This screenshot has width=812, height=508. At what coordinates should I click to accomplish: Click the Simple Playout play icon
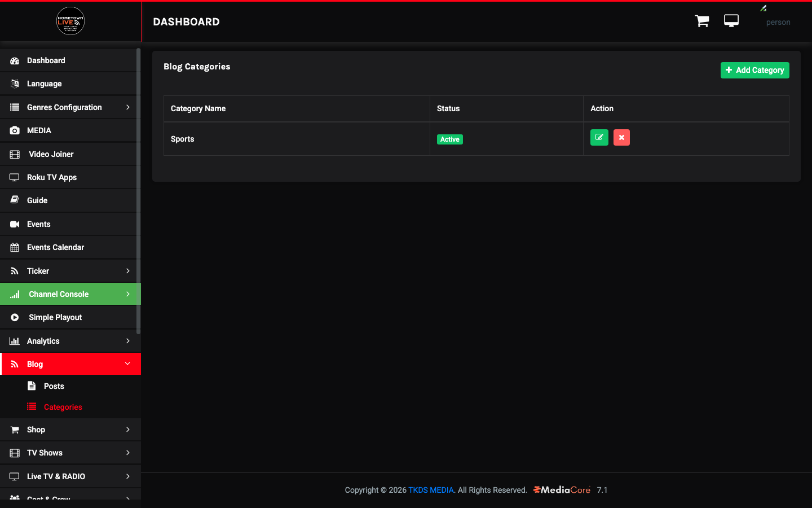pos(15,317)
